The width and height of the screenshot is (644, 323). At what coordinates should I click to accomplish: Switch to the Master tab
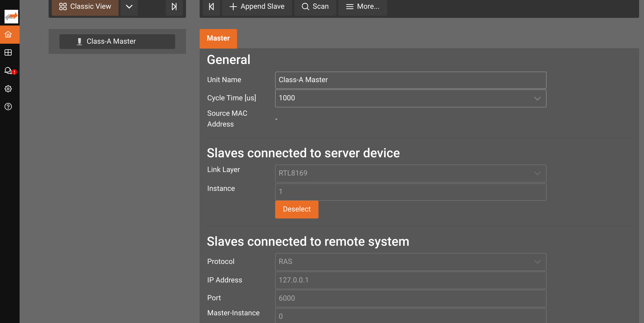218,38
